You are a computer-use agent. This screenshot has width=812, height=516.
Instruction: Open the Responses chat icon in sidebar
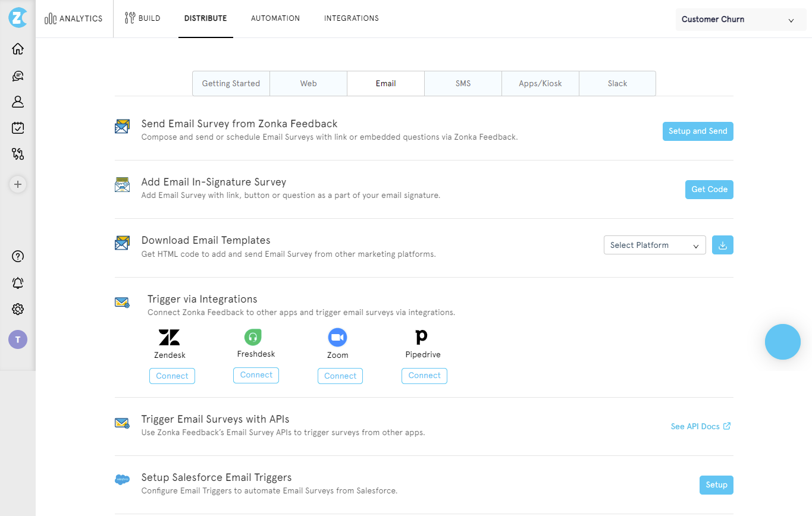(x=18, y=75)
